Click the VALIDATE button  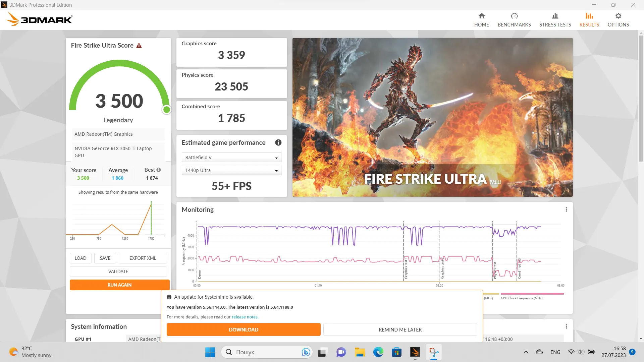pyautogui.click(x=118, y=271)
